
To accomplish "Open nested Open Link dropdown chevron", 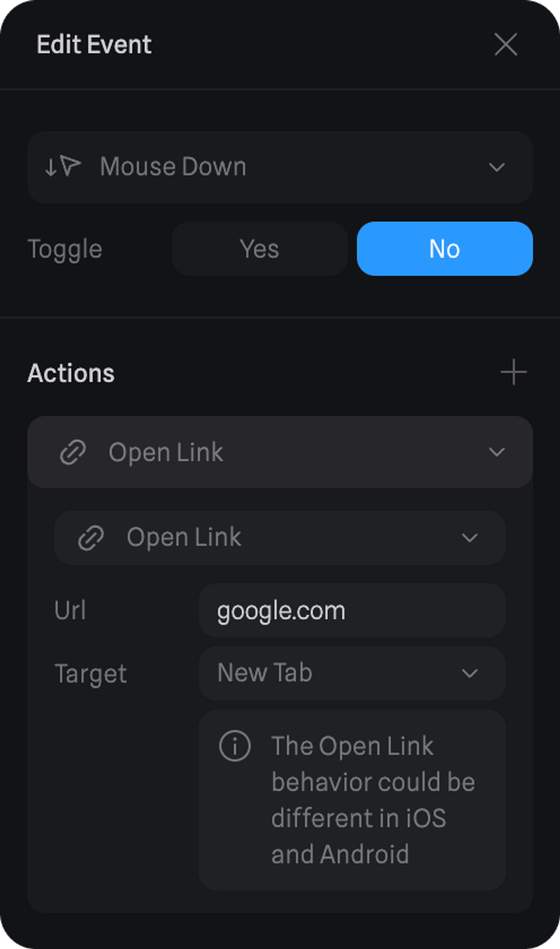I will (470, 537).
